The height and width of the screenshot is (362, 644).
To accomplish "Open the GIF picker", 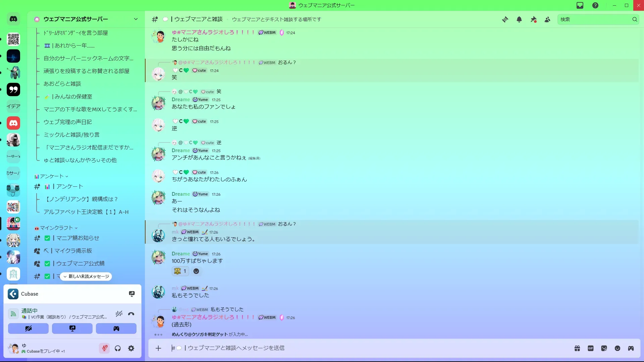I will [x=591, y=348].
